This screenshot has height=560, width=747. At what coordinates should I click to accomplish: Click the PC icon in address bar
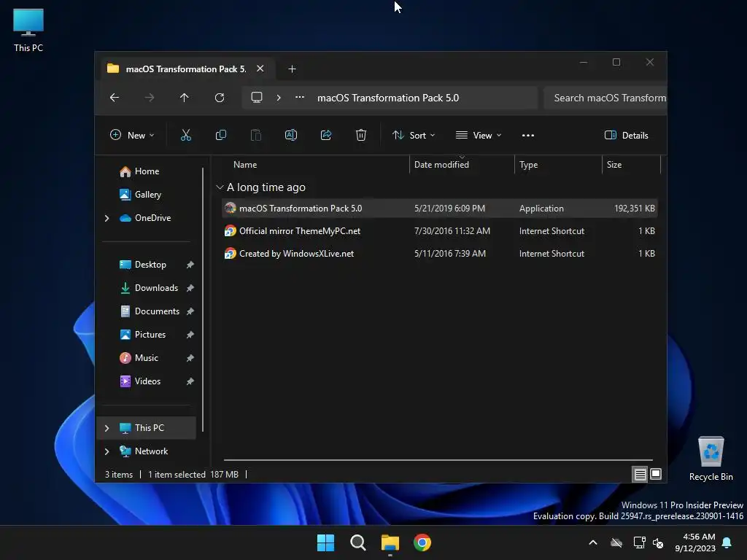click(257, 98)
